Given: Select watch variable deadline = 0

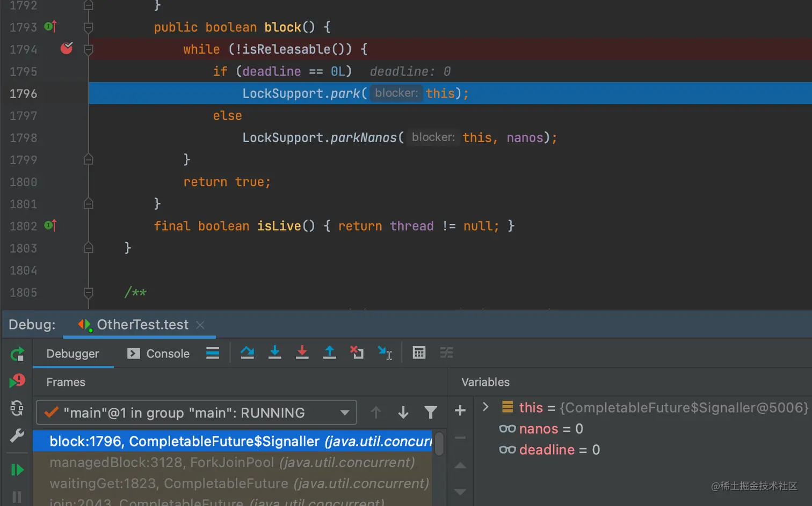Looking at the screenshot, I should pyautogui.click(x=549, y=450).
